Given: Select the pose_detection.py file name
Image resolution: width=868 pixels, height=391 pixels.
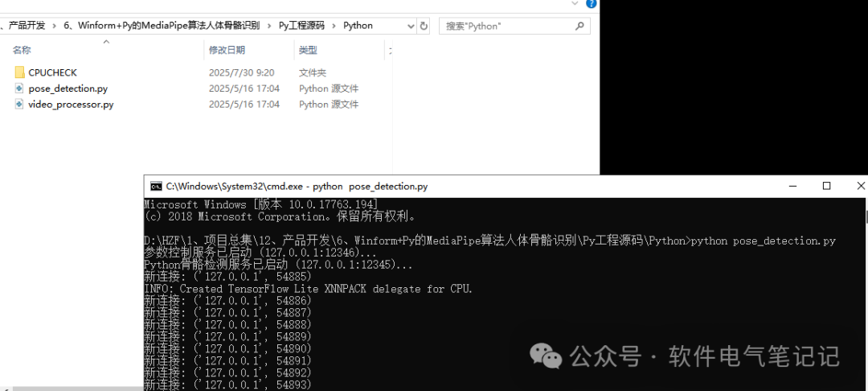Looking at the screenshot, I should (x=68, y=88).
